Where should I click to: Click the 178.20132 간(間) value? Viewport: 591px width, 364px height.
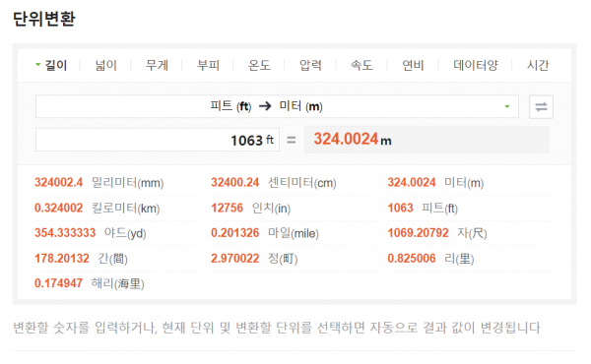[x=81, y=258]
